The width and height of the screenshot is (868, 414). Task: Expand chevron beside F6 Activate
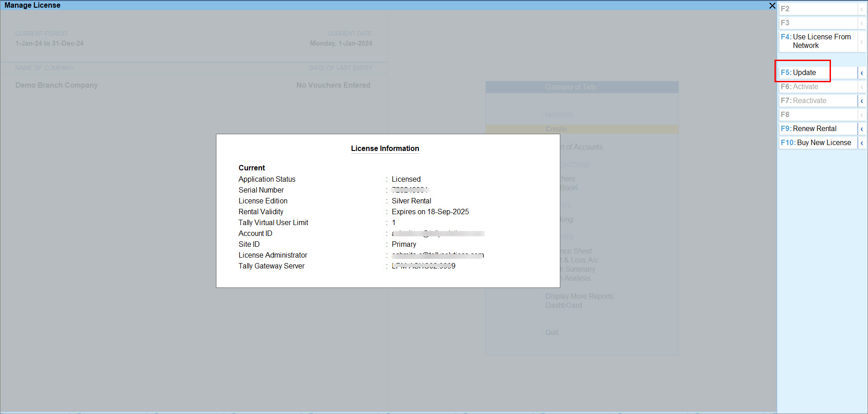click(x=862, y=87)
